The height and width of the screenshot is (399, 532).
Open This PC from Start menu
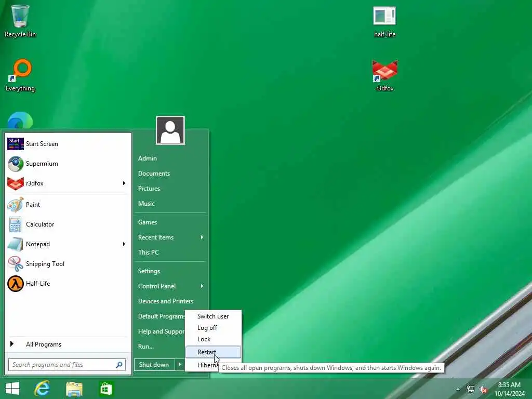(170, 252)
